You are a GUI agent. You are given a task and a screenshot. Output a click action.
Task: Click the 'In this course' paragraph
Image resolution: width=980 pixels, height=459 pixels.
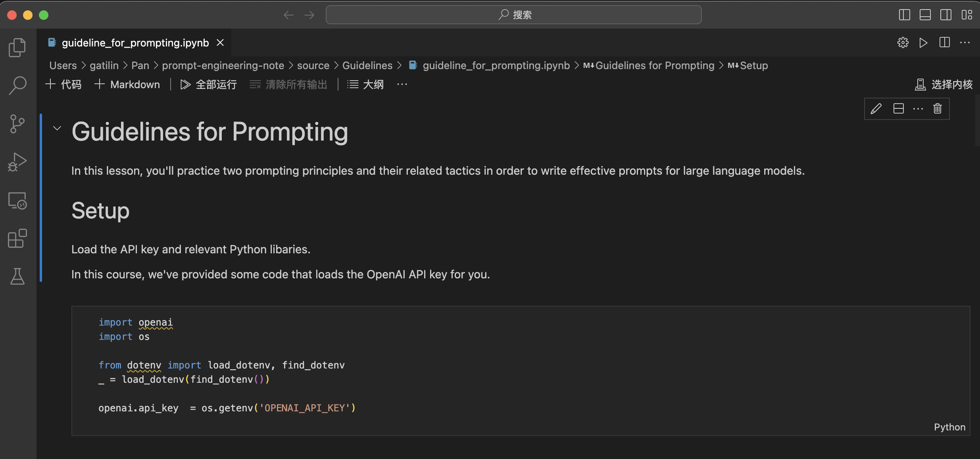tap(281, 274)
